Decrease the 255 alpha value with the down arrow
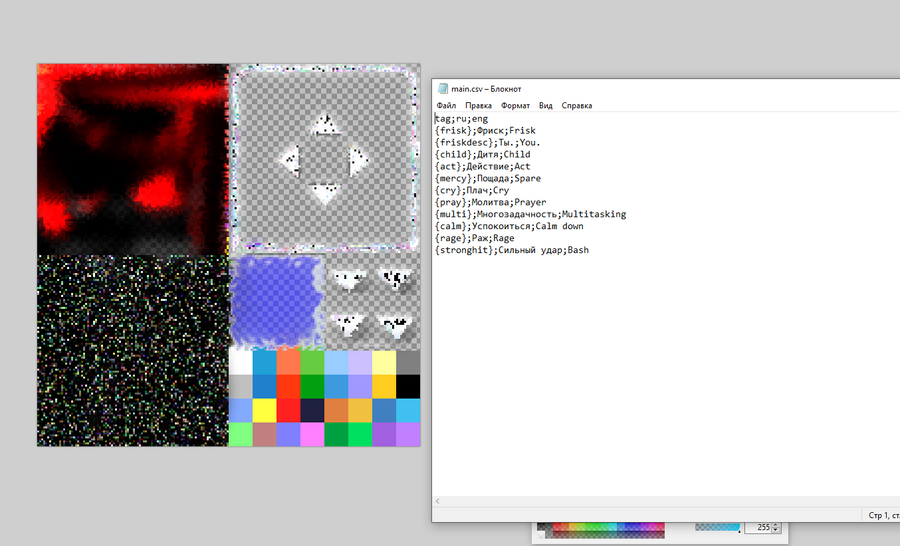900x546 pixels. pyautogui.click(x=776, y=530)
